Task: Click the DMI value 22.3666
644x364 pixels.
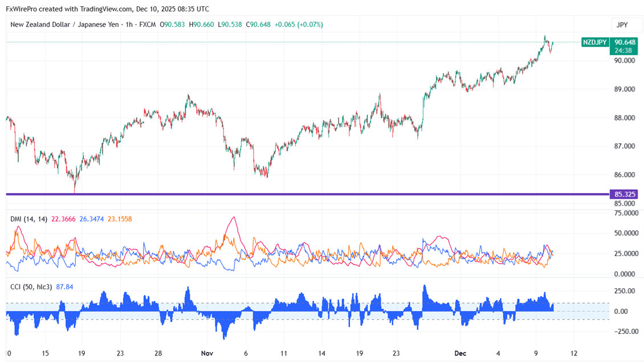Action: click(63, 219)
